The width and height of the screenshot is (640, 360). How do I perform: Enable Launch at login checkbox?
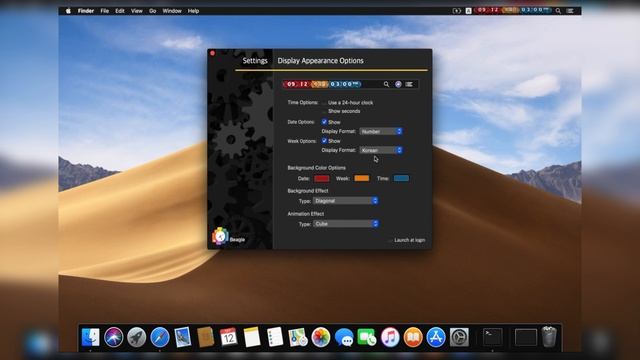390,240
